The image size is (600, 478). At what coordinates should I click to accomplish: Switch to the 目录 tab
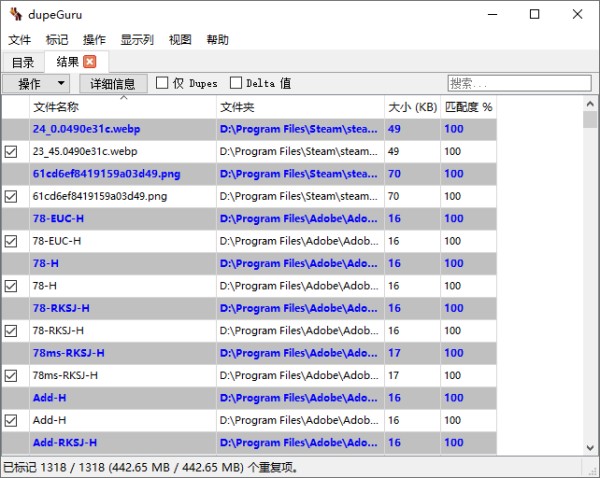tap(23, 62)
